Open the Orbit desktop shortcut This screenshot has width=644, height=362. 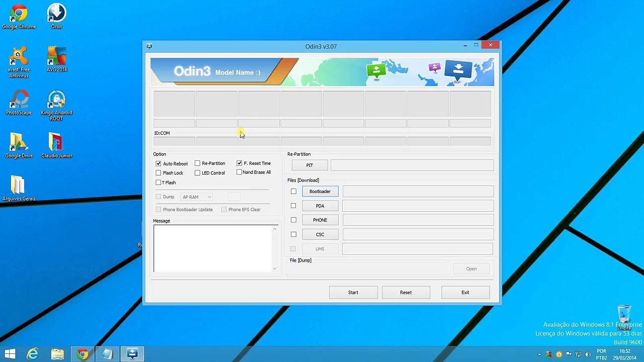(56, 16)
